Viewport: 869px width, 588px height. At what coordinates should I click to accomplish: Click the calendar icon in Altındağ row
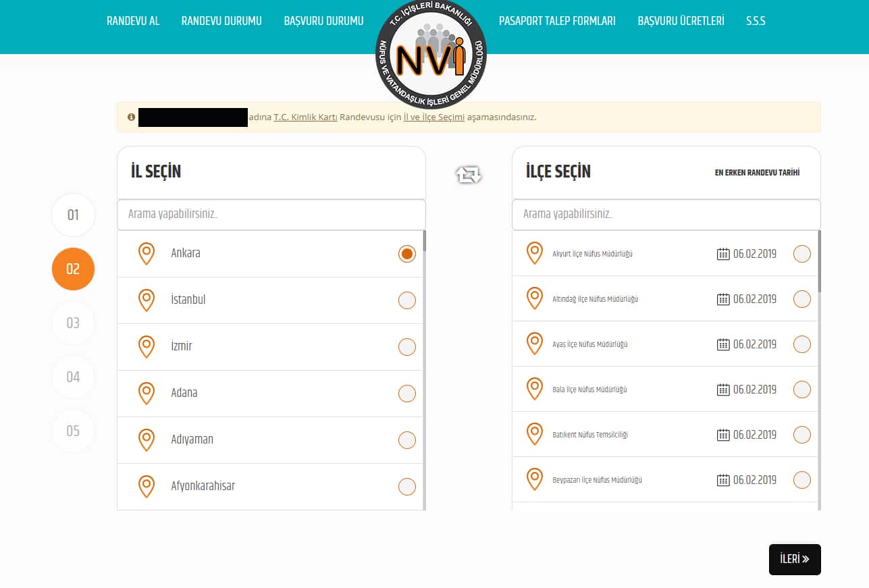(723, 299)
